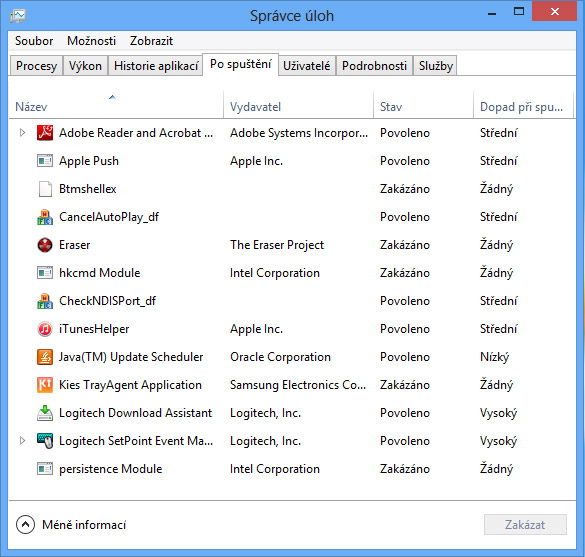Select the CancelAutoPlay_df entry name
This screenshot has width=585, height=557.
pos(109,217)
